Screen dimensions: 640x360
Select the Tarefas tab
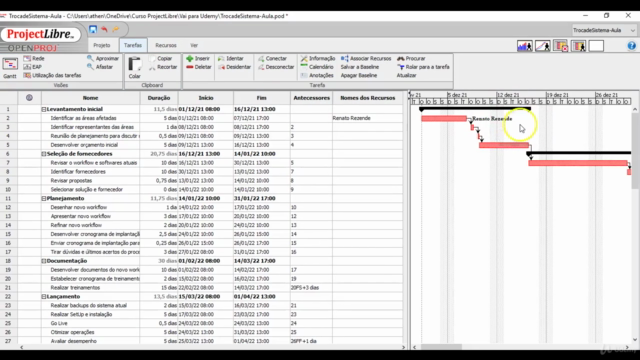pos(133,45)
